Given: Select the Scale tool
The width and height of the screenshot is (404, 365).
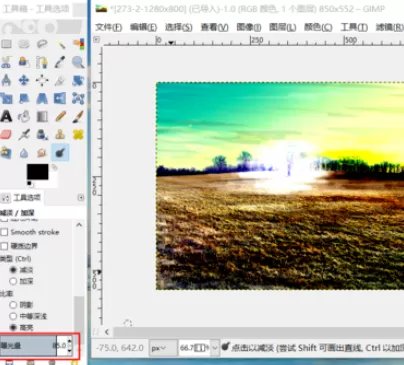Looking at the screenshot, I should [x=6, y=98].
